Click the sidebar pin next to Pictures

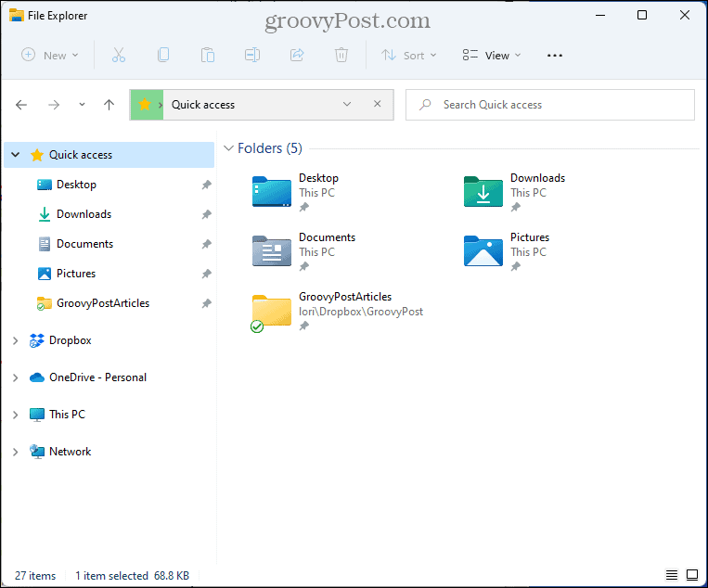click(x=206, y=274)
